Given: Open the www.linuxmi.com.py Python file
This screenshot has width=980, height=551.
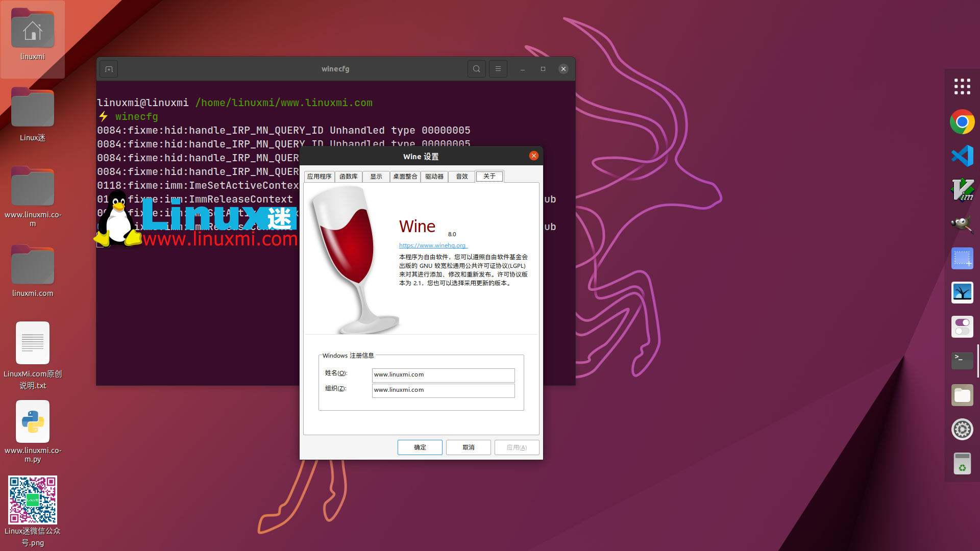Looking at the screenshot, I should click(x=33, y=421).
